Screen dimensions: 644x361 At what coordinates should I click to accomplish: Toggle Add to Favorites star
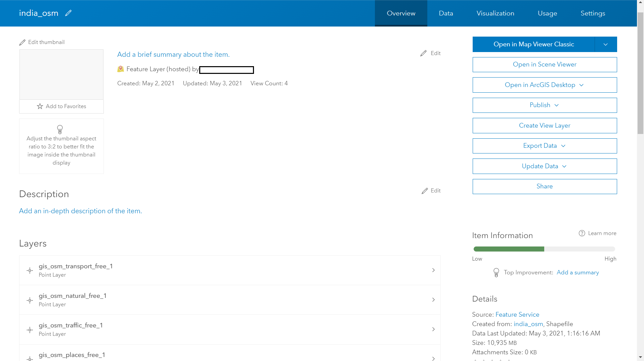pos(40,106)
